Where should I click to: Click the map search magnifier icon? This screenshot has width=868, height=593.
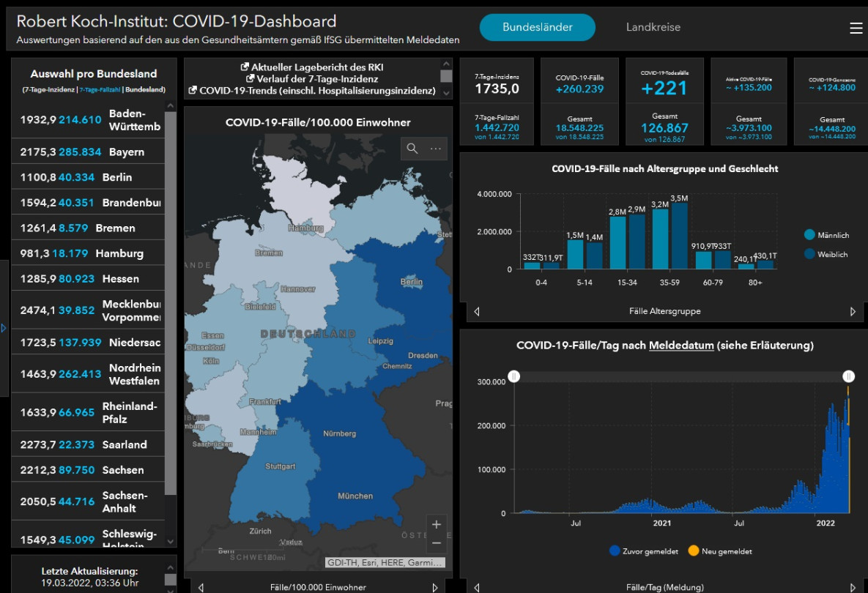click(x=412, y=149)
